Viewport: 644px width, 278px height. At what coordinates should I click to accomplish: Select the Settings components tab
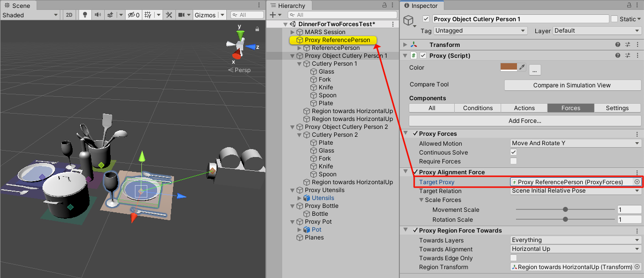point(617,108)
